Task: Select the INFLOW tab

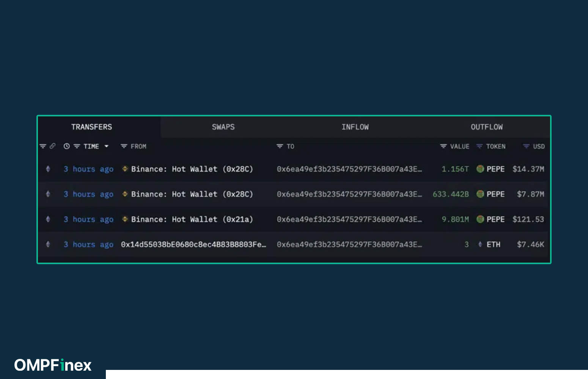Action: [x=355, y=127]
